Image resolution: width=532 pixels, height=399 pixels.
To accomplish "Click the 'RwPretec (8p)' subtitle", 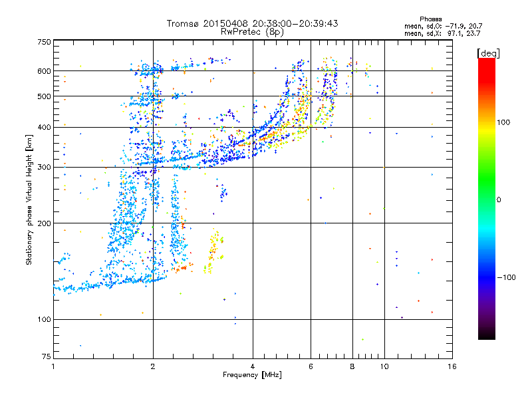I will coord(252,32).
